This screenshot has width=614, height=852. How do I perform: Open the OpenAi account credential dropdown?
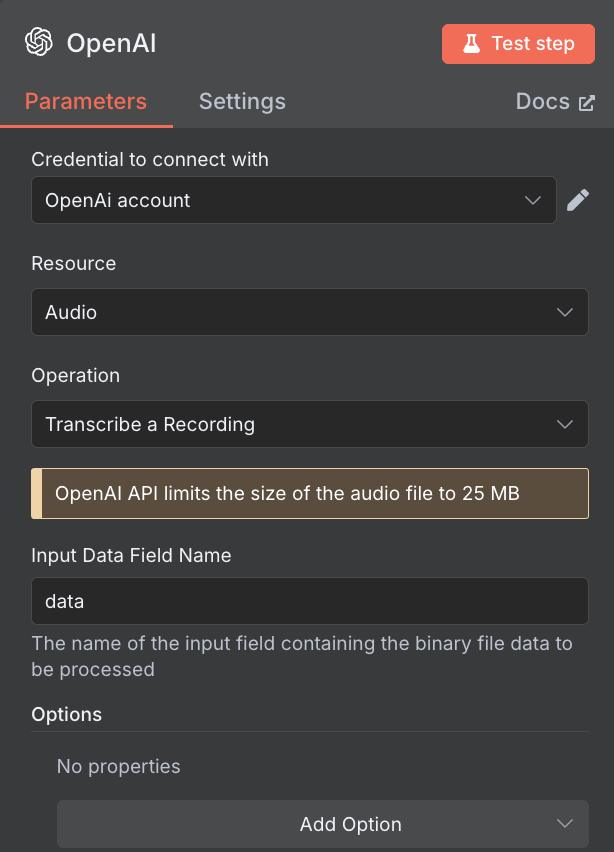tap(294, 200)
